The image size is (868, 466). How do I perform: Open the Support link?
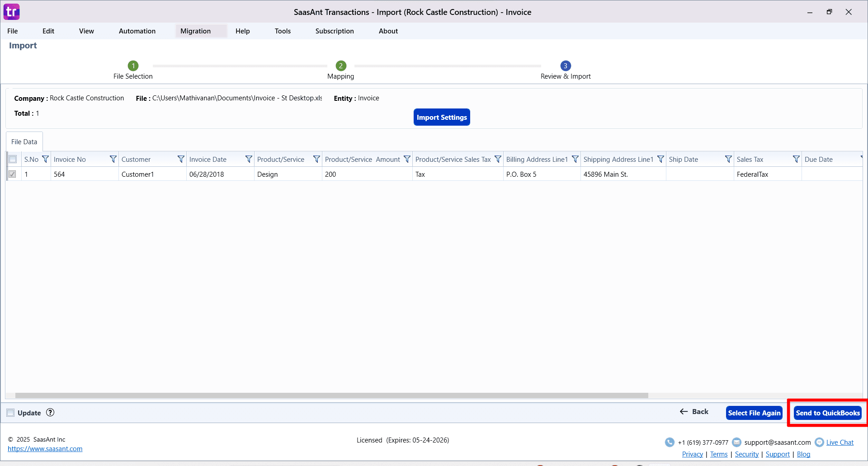click(x=778, y=454)
